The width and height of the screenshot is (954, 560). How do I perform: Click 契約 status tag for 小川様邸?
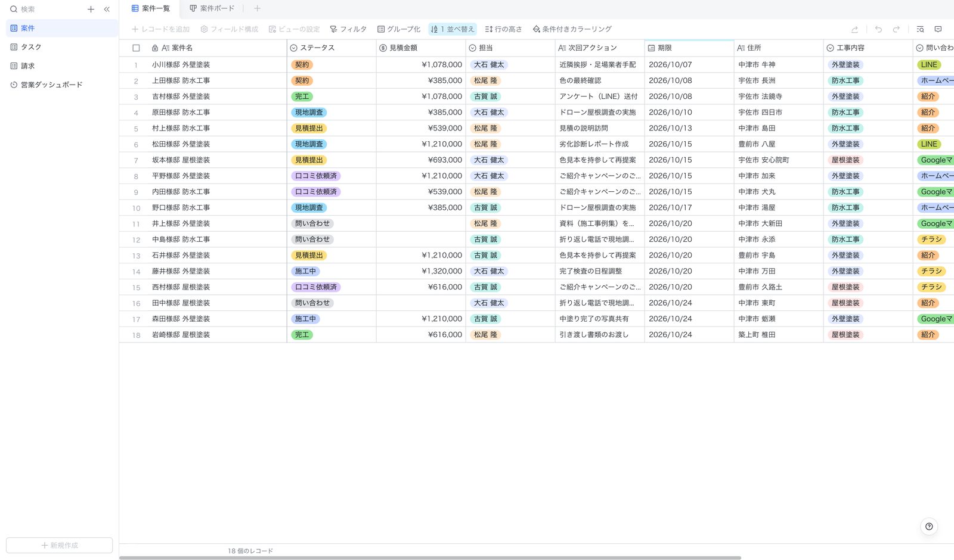(302, 65)
